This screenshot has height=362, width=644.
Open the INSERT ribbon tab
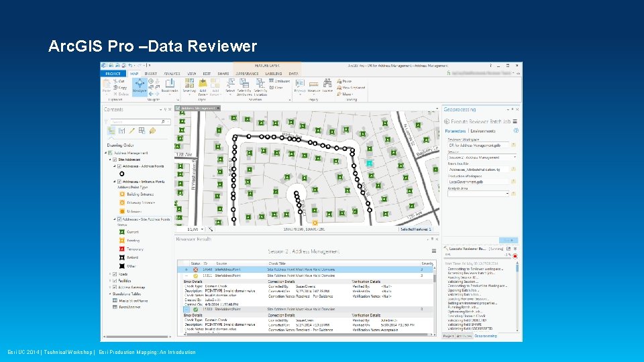point(151,74)
